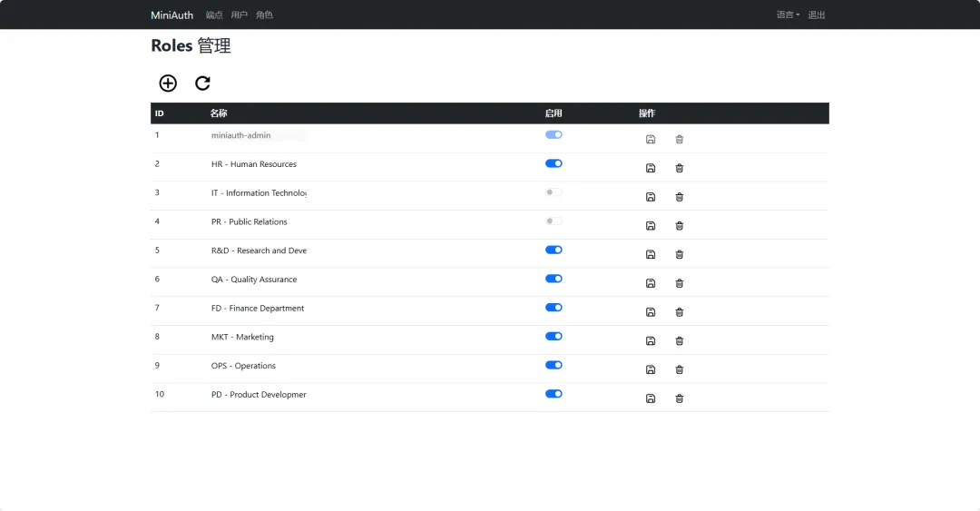The image size is (980, 511).
Task: Save the MKT - Marketing row
Action: tap(650, 341)
